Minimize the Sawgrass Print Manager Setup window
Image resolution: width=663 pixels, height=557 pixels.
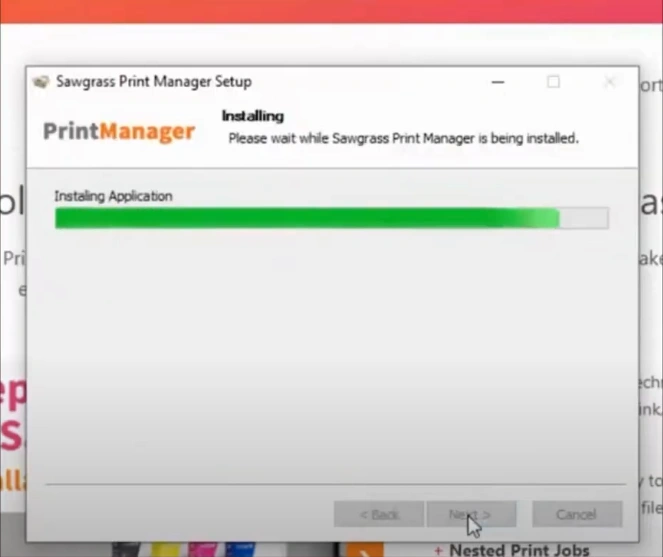click(x=497, y=82)
